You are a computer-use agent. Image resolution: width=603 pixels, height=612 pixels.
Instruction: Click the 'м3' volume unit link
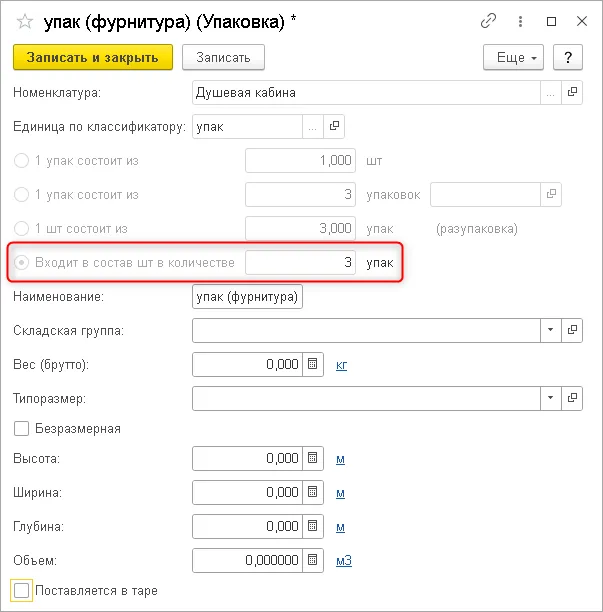pos(344,561)
